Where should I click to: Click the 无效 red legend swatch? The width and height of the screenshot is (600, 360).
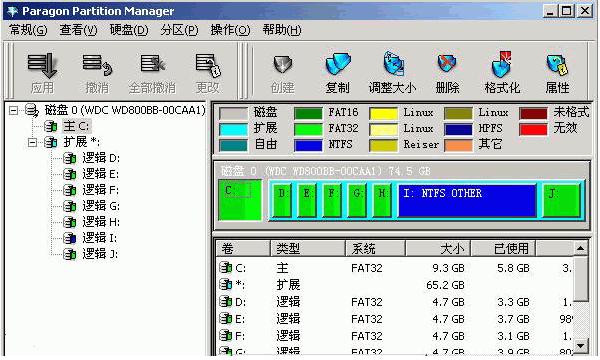point(533,129)
